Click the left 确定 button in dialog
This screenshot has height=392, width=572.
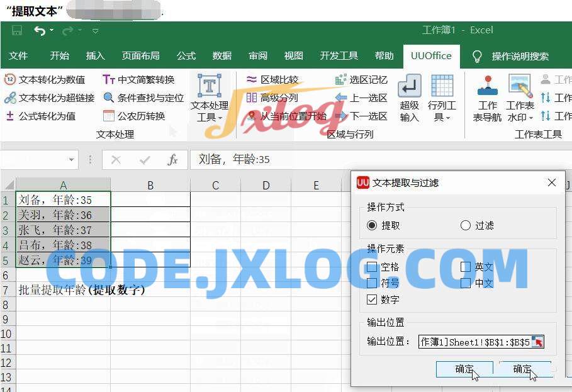tap(463, 369)
